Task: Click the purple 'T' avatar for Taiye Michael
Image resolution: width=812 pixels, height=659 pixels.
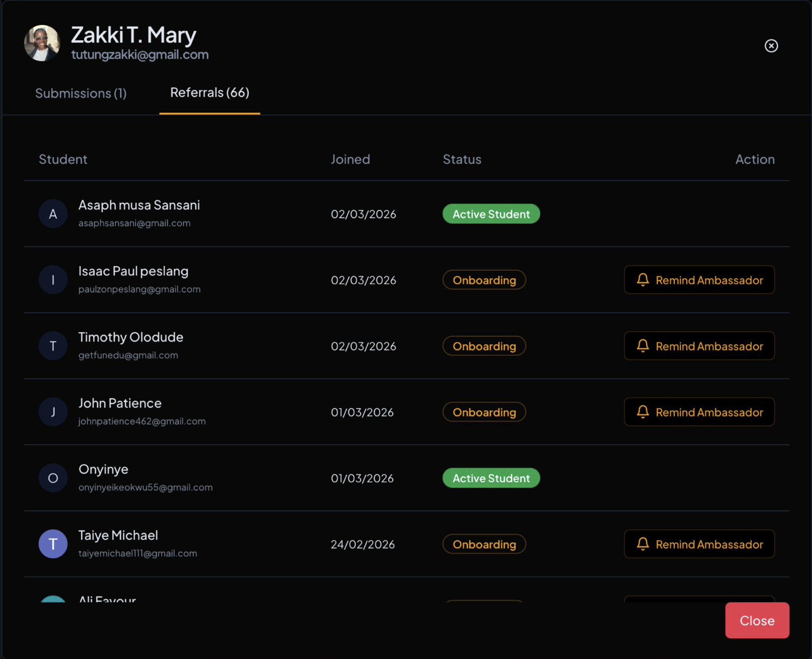Action: tap(53, 544)
